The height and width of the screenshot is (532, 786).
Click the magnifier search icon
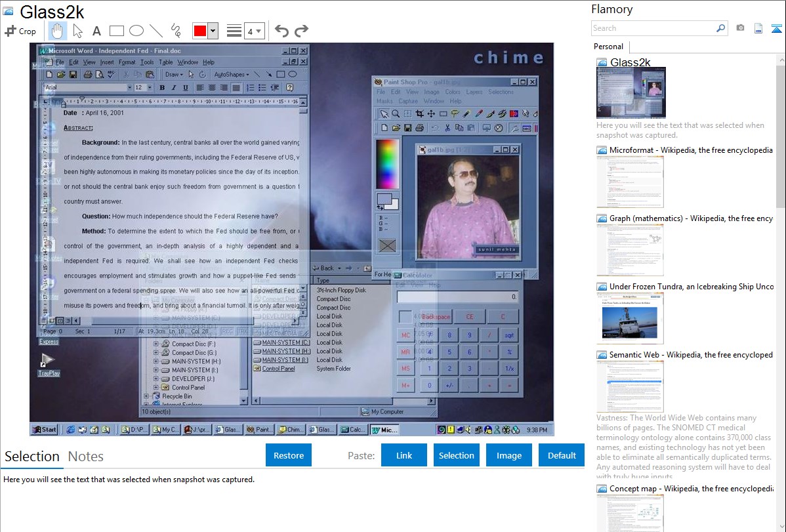720,28
